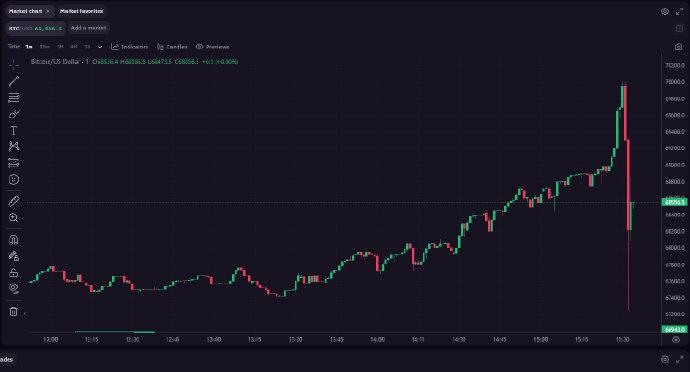690x372 pixels.
Task: Toggle lock all drawing tools
Action: [14, 273]
